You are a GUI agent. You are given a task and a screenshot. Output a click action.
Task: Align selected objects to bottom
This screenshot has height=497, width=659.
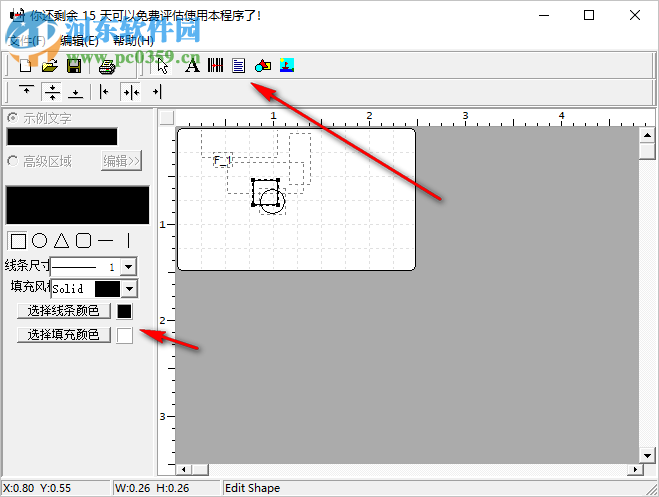(x=76, y=92)
